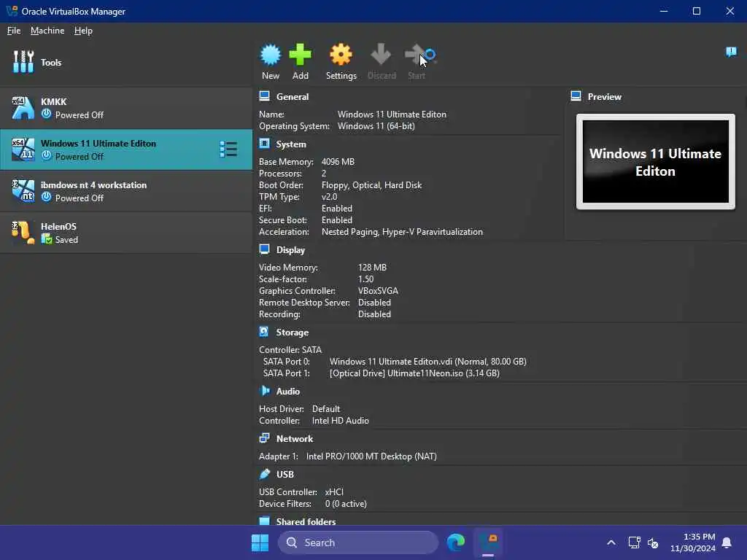Click the USB section plug icon

(264, 474)
